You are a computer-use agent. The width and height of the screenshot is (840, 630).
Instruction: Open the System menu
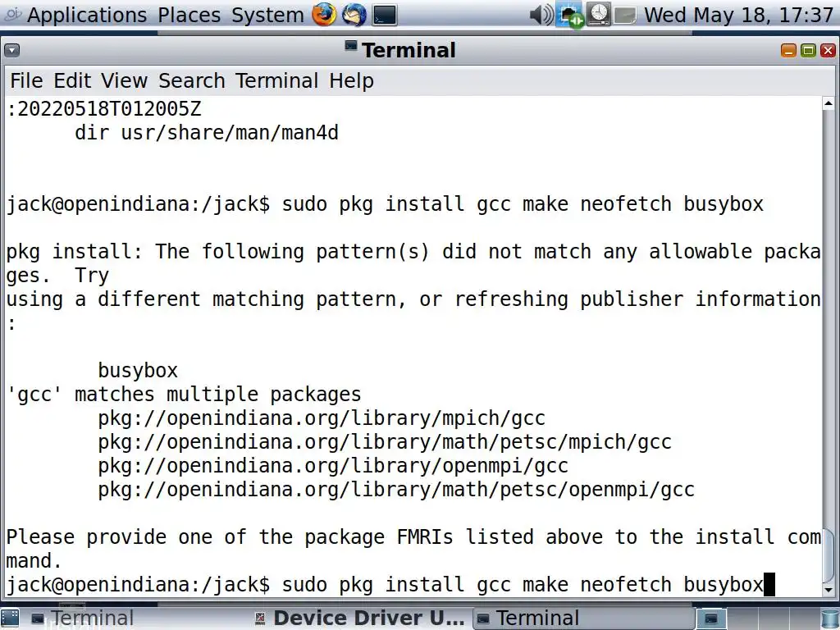[267, 15]
